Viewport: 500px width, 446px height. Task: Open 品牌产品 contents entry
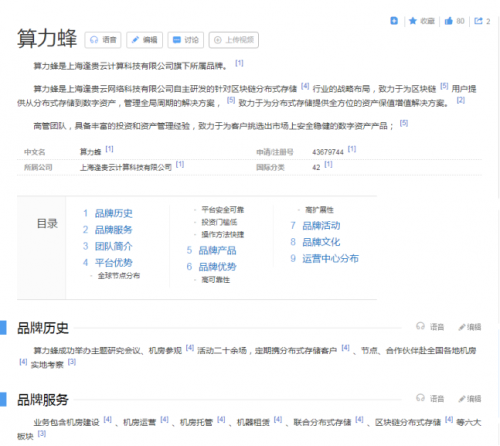(x=217, y=250)
